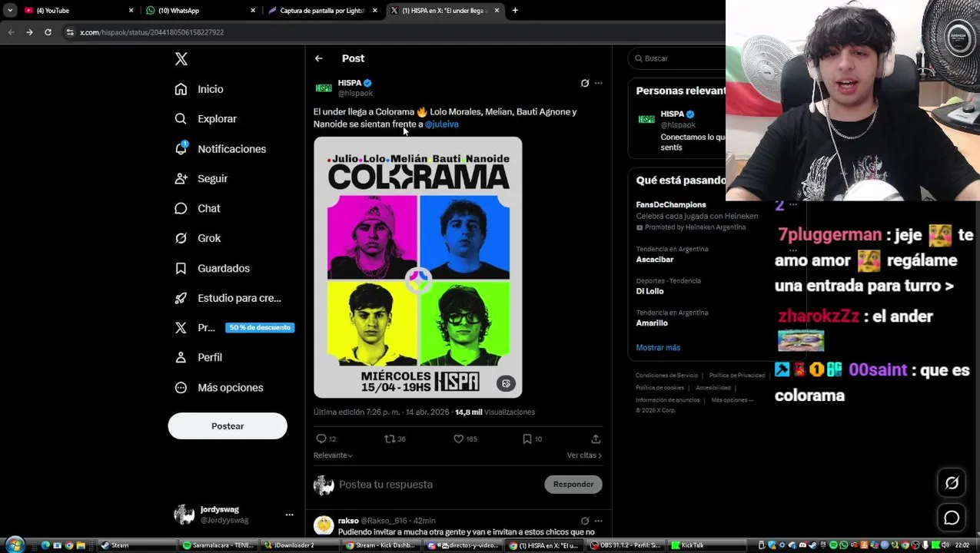Screen dimensions: 980x553
Task: Reload the page
Action: pos(48,32)
